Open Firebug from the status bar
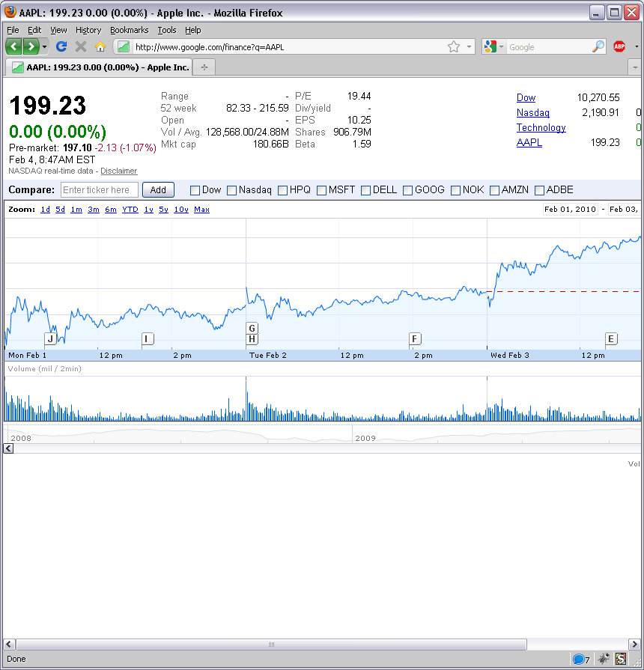Screen dimensions: 644x670 tap(604, 659)
